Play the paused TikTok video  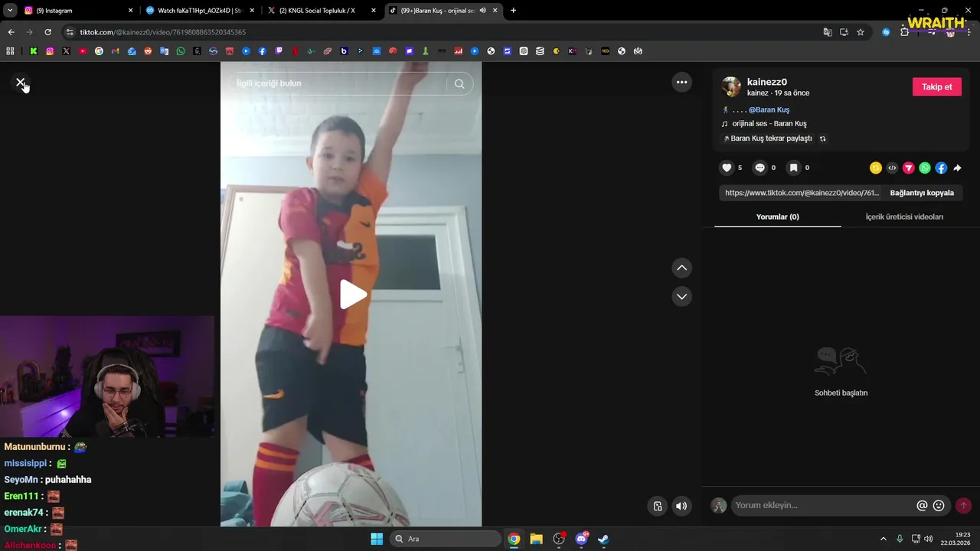tap(352, 295)
